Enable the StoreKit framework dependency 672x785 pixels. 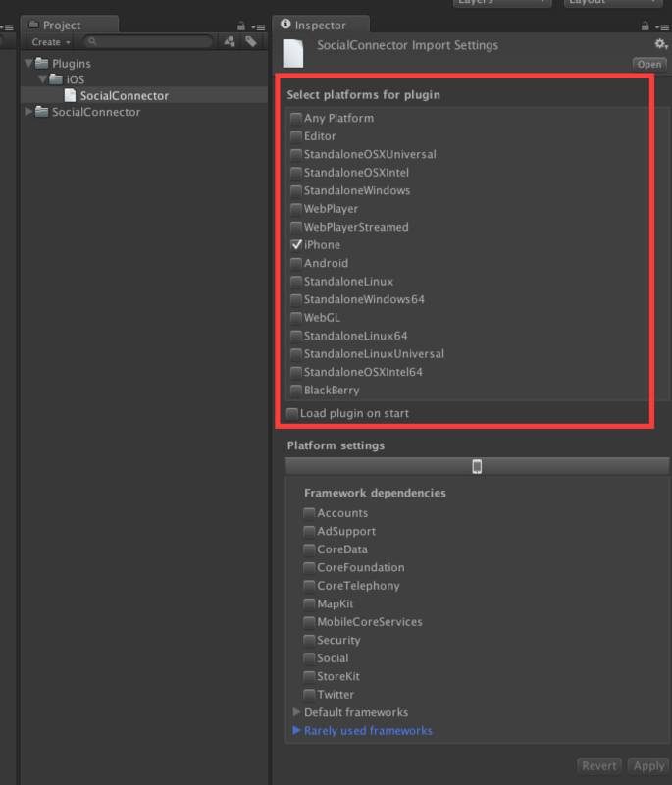tap(309, 676)
